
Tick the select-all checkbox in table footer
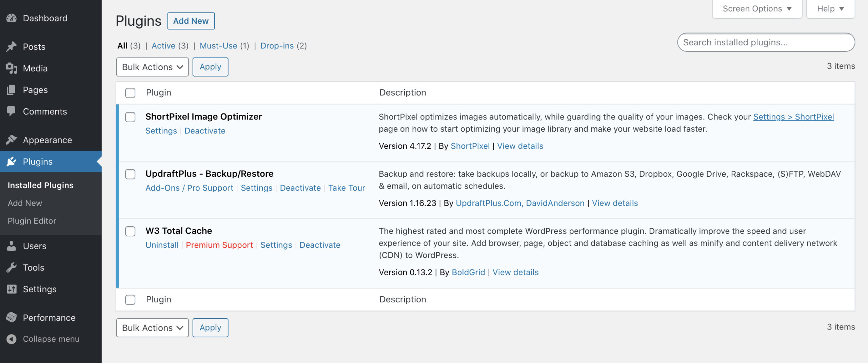pyautogui.click(x=130, y=300)
